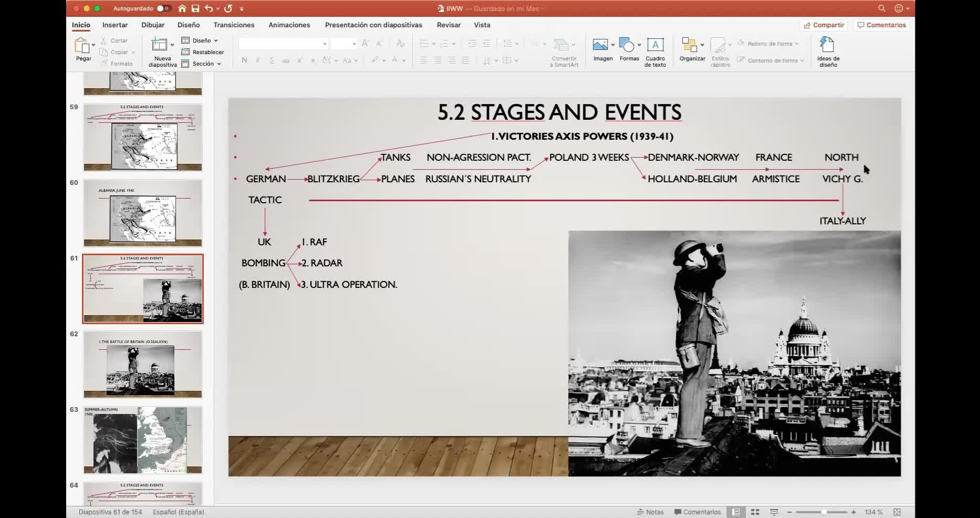Select slide 62 thumbnail in the panel
Viewport: 980px width, 518px height.
click(142, 364)
